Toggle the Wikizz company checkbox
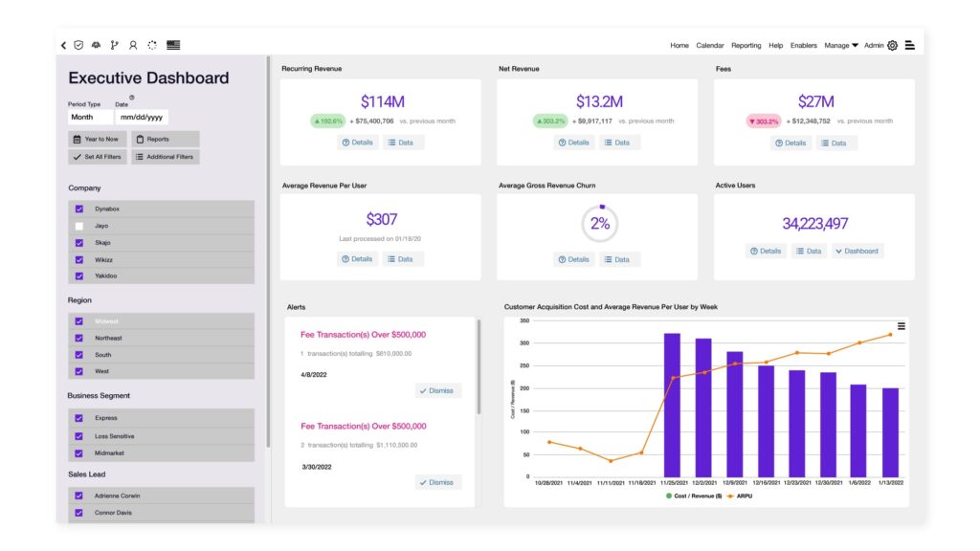This screenshot has width=980, height=551. click(x=79, y=259)
